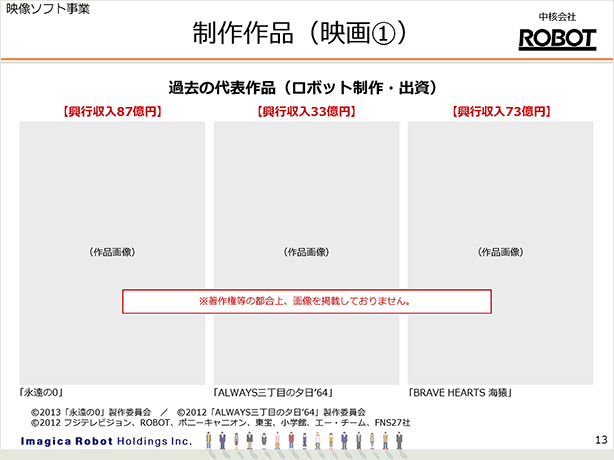Click the 映像ソフト事業 section label
614x460 pixels.
pos(48,9)
